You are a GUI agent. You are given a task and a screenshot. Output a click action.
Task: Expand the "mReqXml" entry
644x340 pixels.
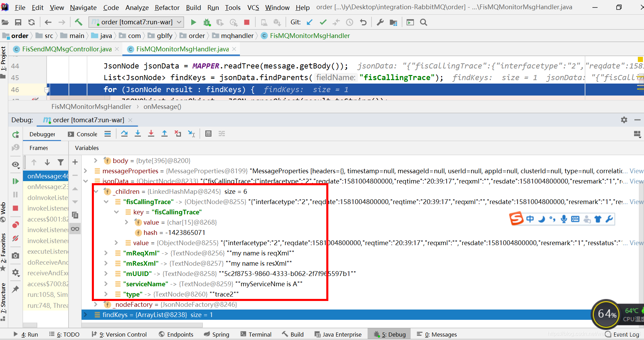tap(106, 253)
